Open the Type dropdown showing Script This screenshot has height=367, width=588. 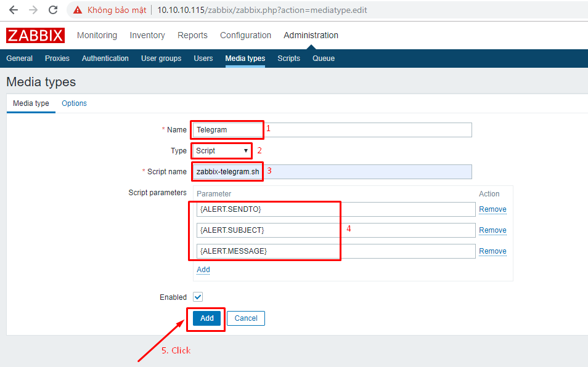coord(222,151)
